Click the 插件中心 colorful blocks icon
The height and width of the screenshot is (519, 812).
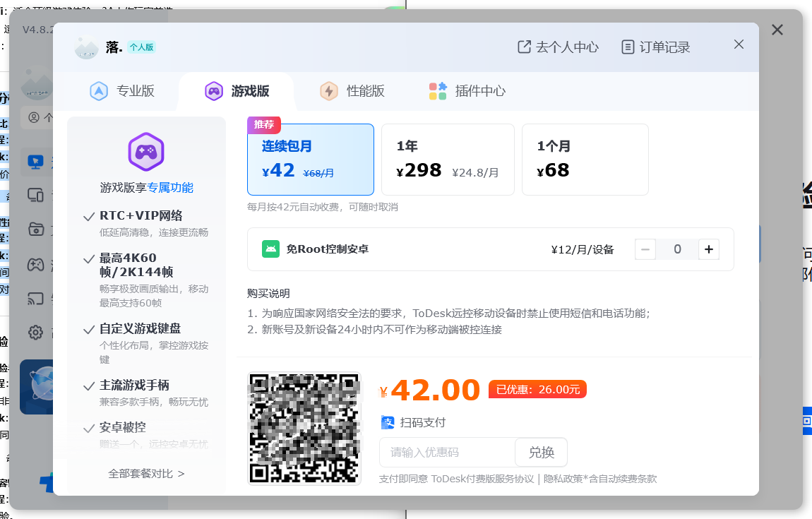(438, 91)
